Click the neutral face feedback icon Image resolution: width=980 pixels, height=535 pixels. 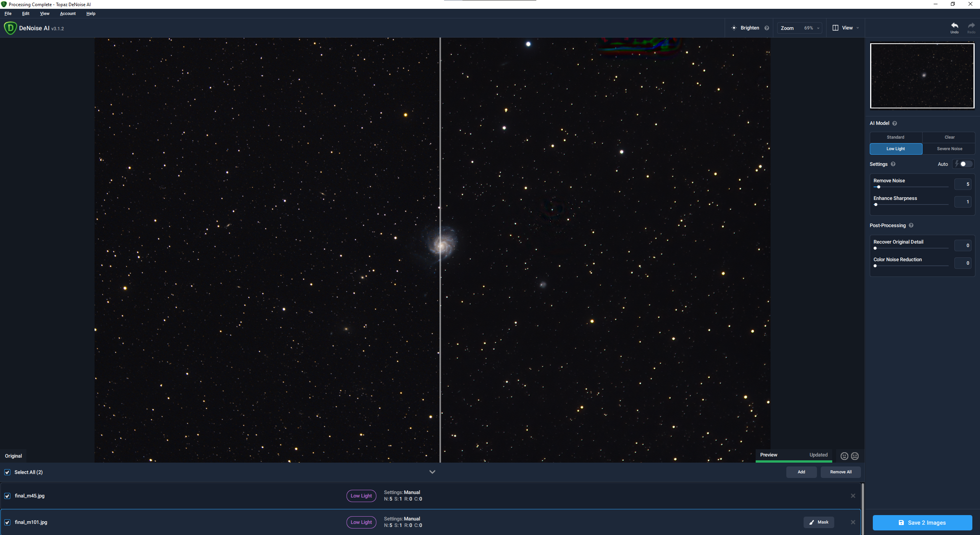pyautogui.click(x=855, y=456)
